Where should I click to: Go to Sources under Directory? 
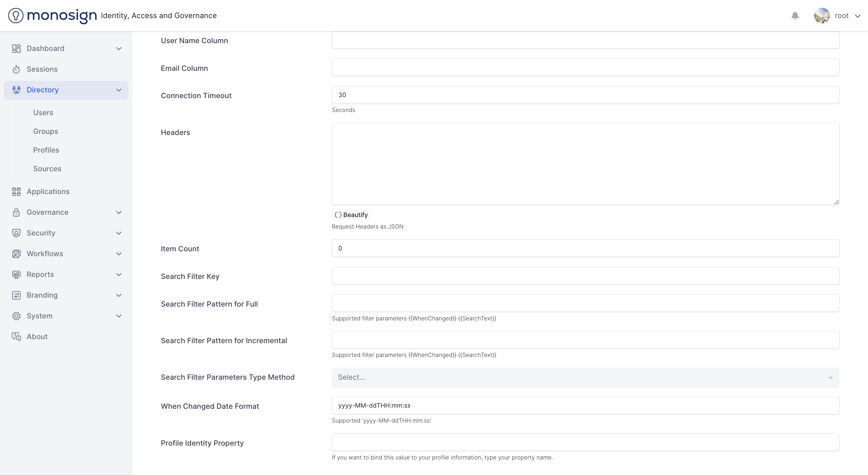[47, 169]
